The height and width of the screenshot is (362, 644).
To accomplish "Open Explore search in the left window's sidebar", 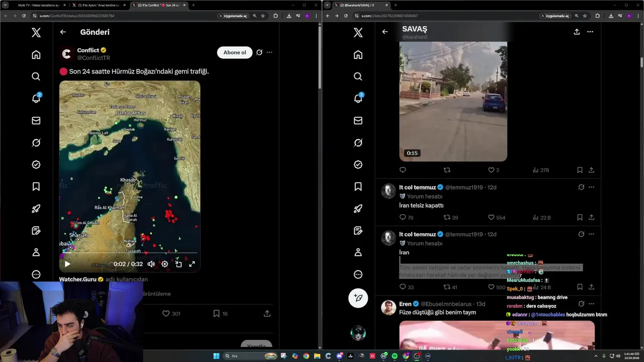I will (x=36, y=76).
